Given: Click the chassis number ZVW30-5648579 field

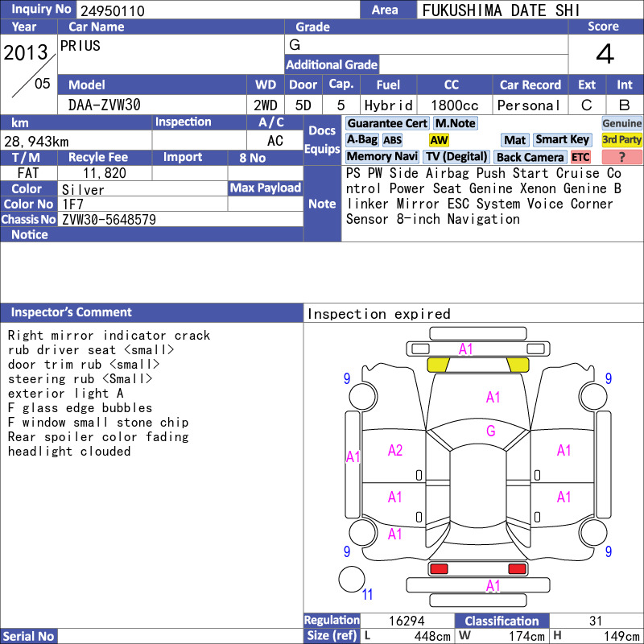Looking at the screenshot, I should tap(180, 219).
